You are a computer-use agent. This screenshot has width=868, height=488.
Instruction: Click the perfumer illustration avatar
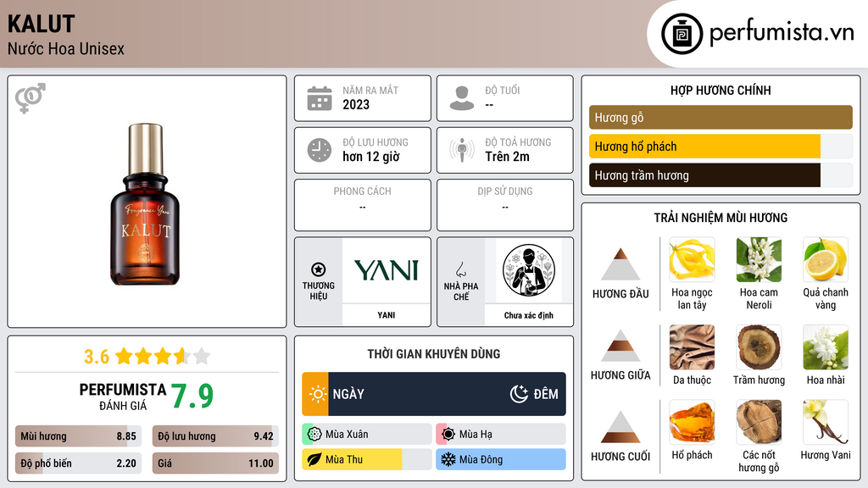point(529,270)
